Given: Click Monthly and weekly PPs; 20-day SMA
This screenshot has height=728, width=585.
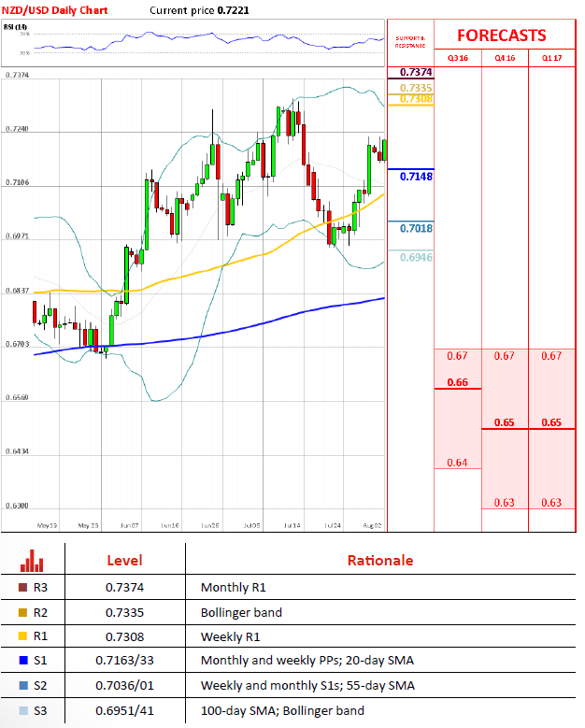Looking at the screenshot, I should [x=307, y=660].
